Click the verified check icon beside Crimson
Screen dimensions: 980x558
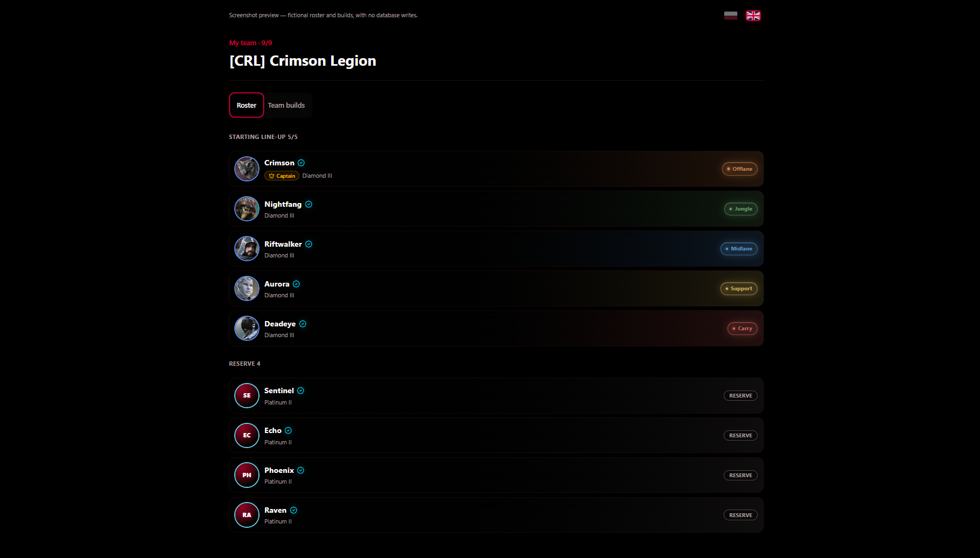pyautogui.click(x=302, y=163)
